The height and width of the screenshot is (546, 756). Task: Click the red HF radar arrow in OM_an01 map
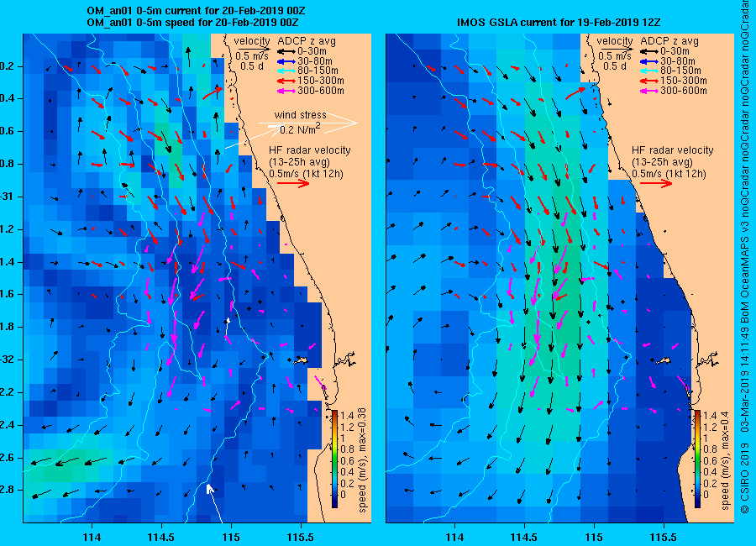(x=293, y=183)
